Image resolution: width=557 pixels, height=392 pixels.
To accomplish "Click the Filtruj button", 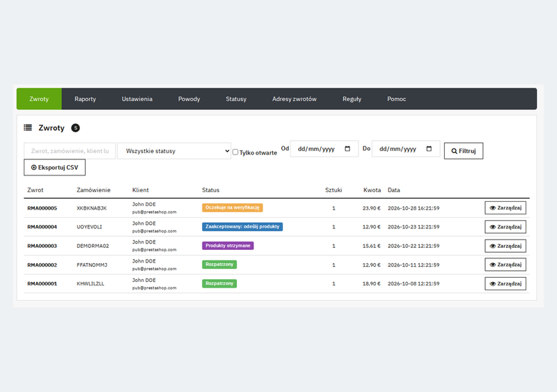I will click(x=464, y=151).
